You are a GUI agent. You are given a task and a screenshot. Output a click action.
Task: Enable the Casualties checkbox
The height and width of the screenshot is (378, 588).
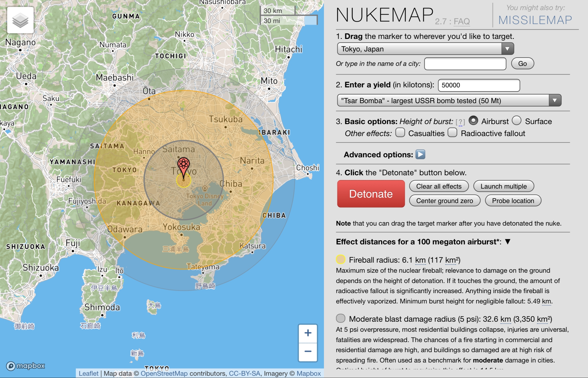[x=400, y=133]
